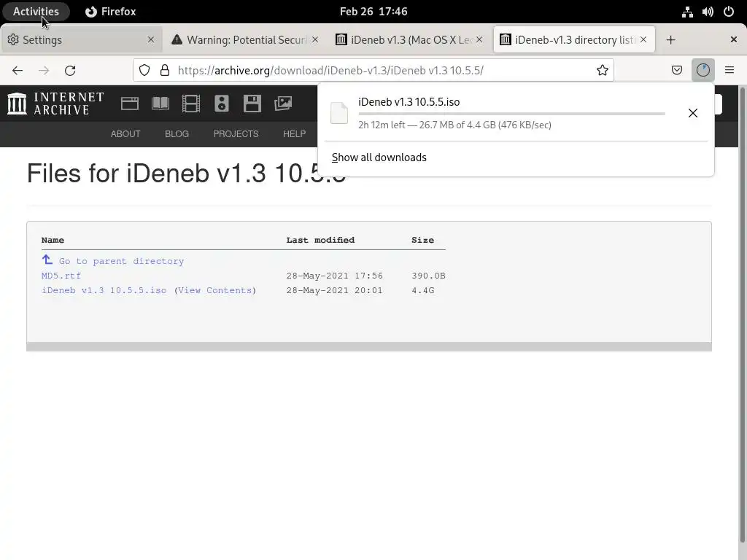Click the file icon in downloads panel
Image resolution: width=747 pixels, height=560 pixels.
(339, 113)
